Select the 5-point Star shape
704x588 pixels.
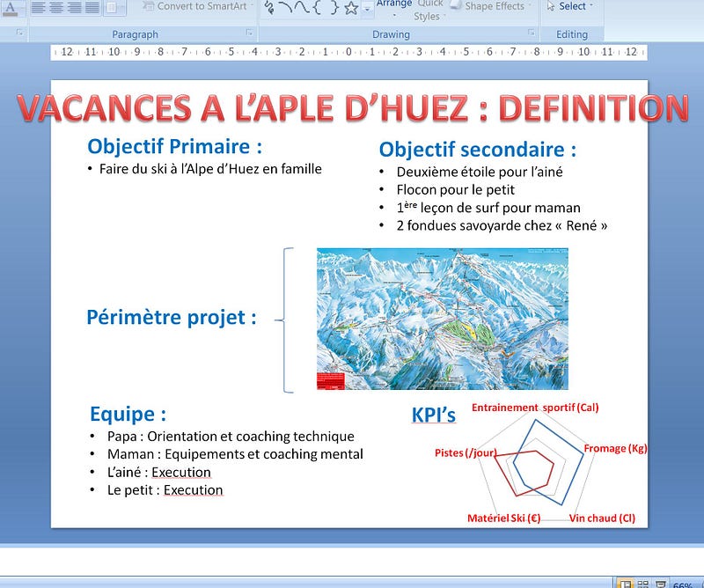[351, 8]
